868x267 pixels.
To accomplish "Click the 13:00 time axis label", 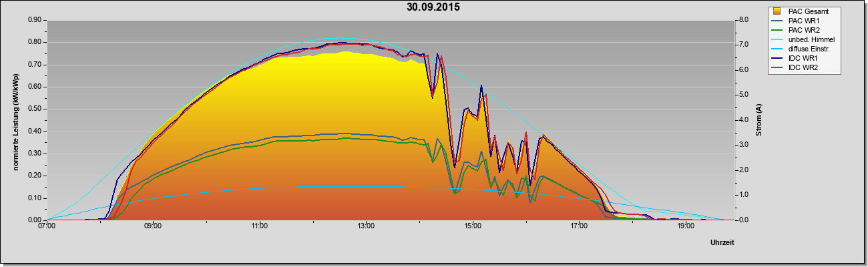I will coord(366,227).
